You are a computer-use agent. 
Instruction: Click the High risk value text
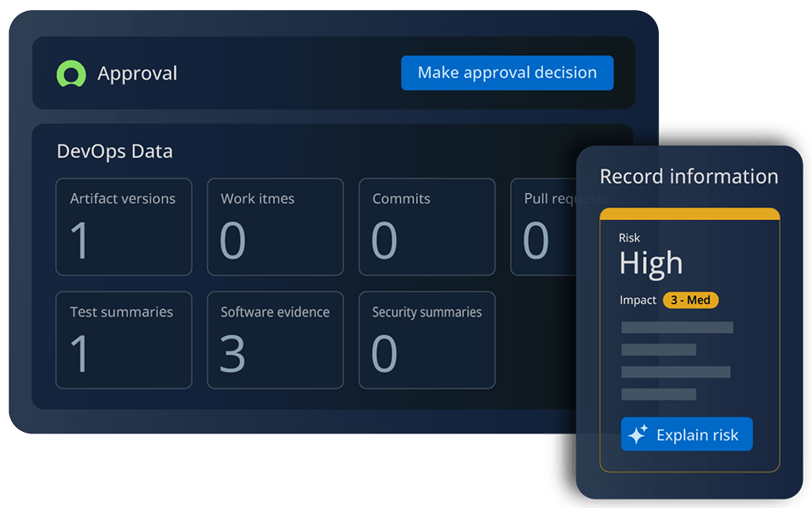(x=650, y=264)
